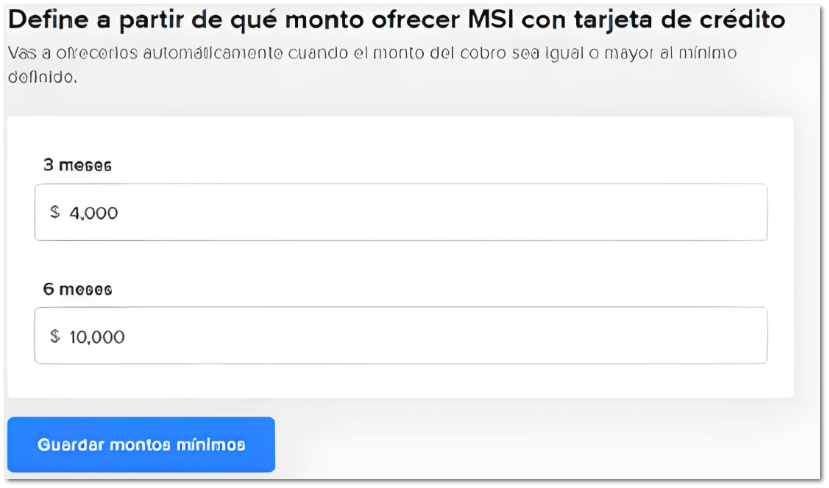Place cursor on the 4,000 value

94,212
